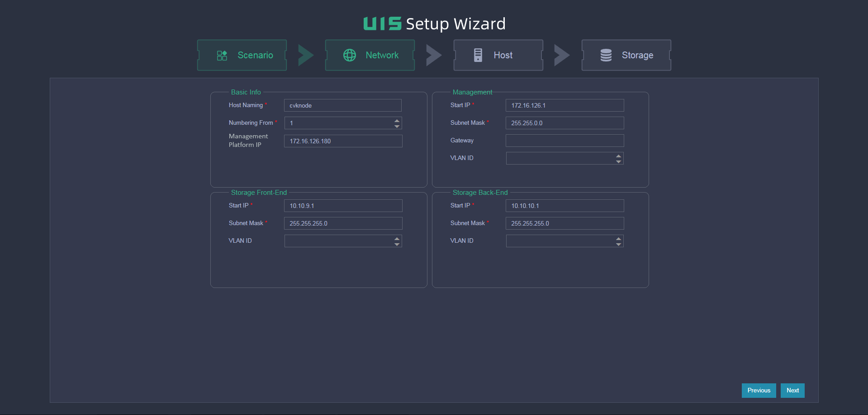
Task: Click the Next button
Action: (x=792, y=391)
